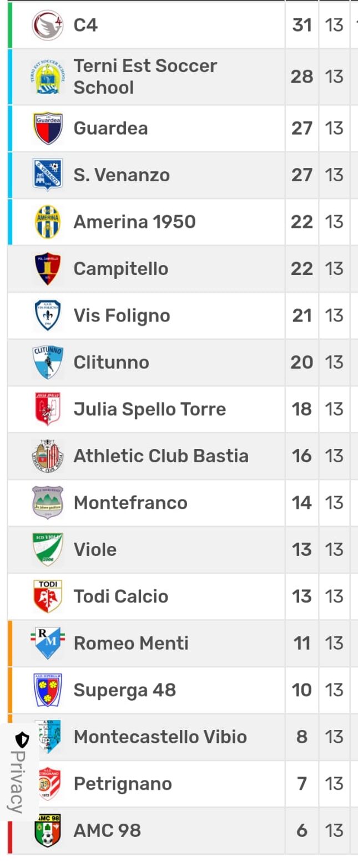Go to the Romeo Menti team page
This screenshot has height=868, width=358.
pos(131,644)
